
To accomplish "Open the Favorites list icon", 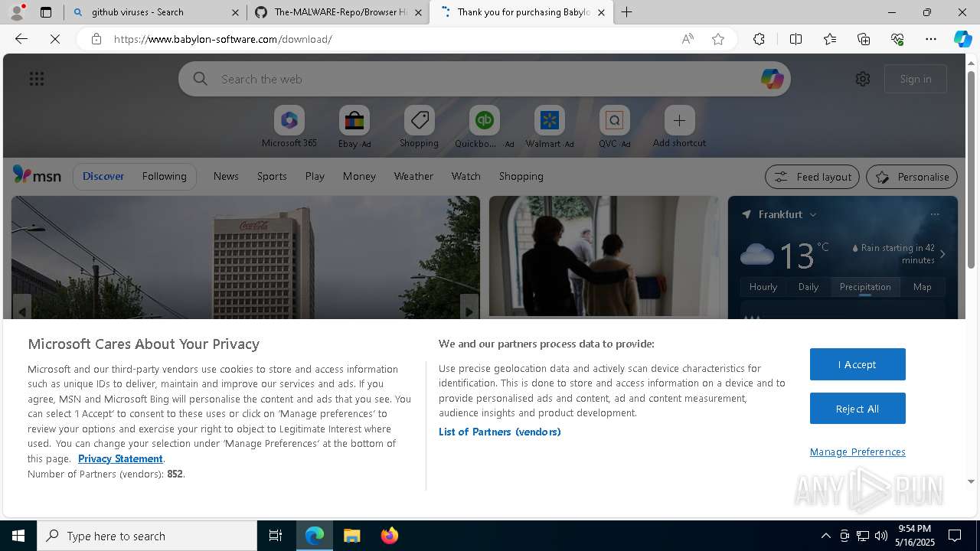I will coord(830,39).
